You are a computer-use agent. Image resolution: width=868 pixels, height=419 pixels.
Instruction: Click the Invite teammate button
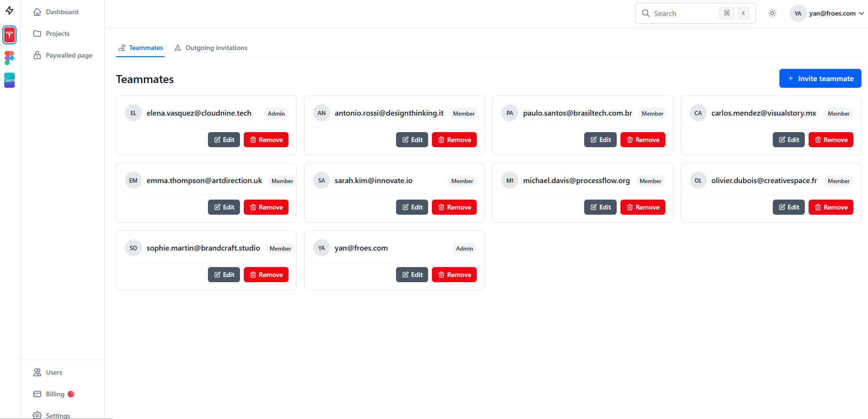point(820,78)
